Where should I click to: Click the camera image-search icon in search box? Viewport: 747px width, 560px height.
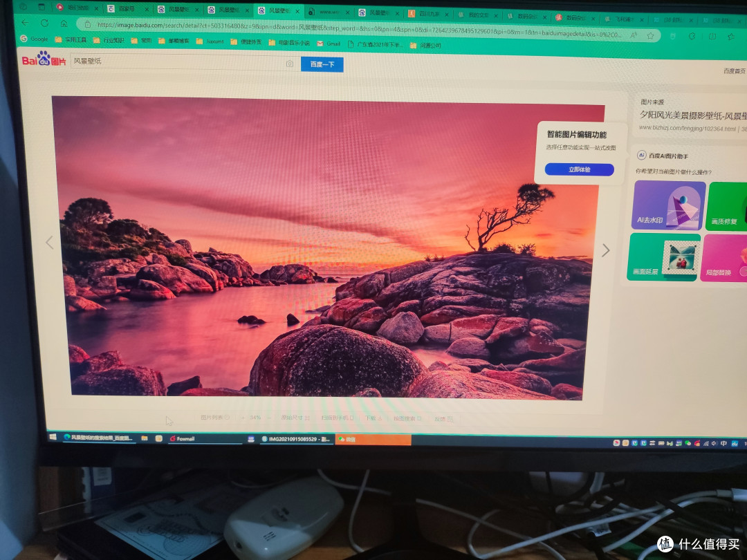[290, 64]
